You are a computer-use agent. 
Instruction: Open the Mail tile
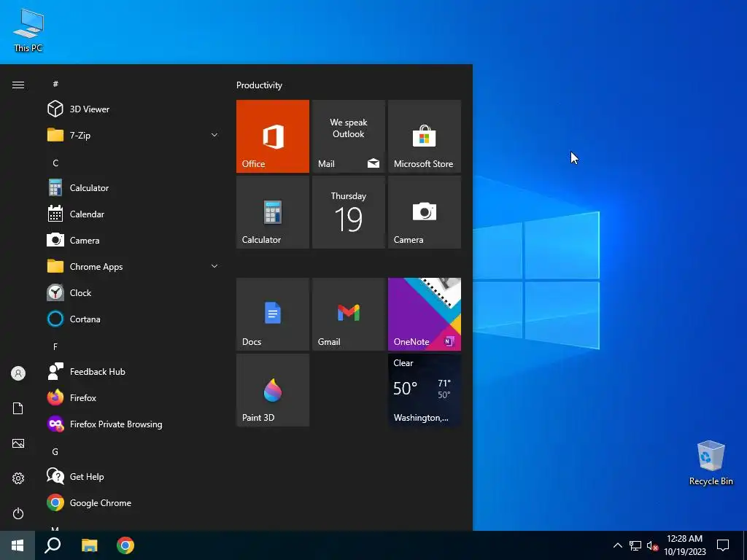[x=348, y=136]
